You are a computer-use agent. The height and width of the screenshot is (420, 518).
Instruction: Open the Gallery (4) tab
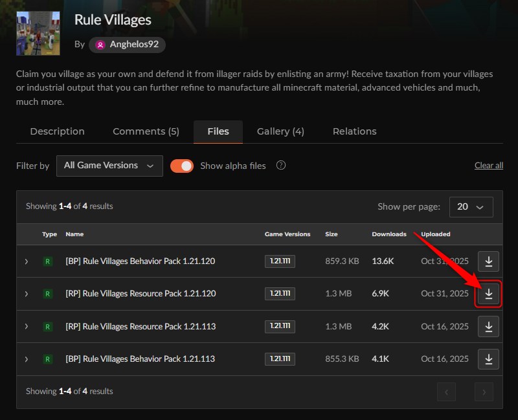point(280,131)
